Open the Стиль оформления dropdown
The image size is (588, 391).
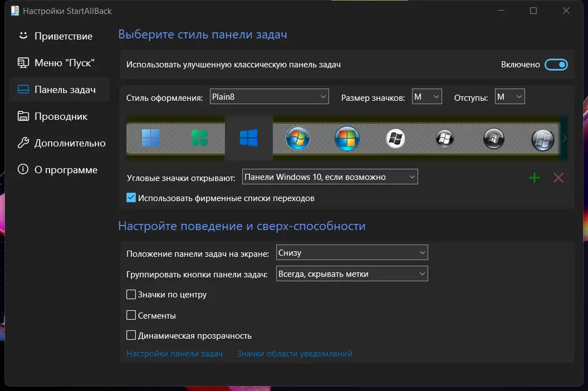[269, 96]
